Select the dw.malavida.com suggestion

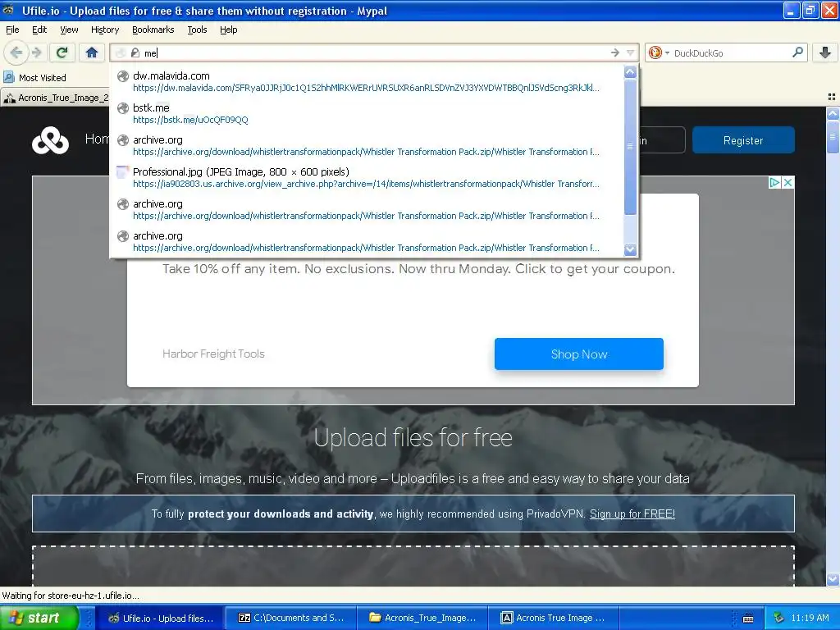(x=367, y=81)
